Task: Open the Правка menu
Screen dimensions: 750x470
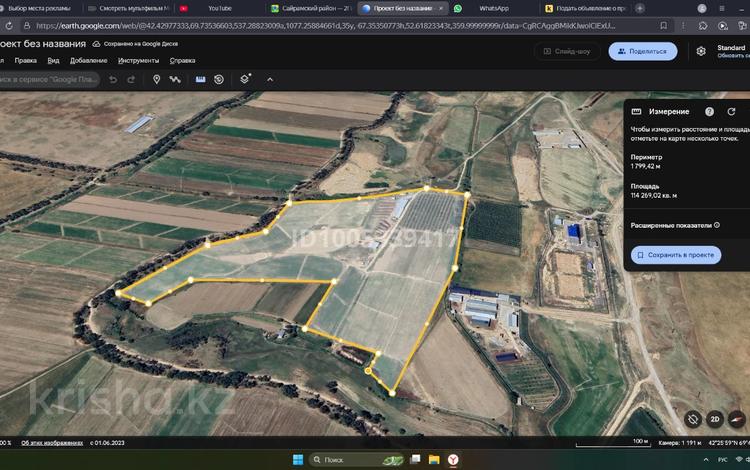Action: 25,61
